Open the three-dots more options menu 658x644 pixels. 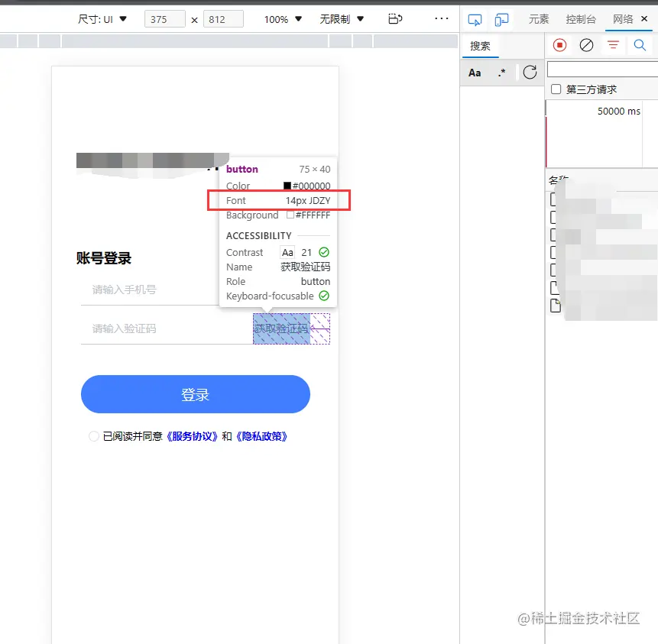pos(442,18)
